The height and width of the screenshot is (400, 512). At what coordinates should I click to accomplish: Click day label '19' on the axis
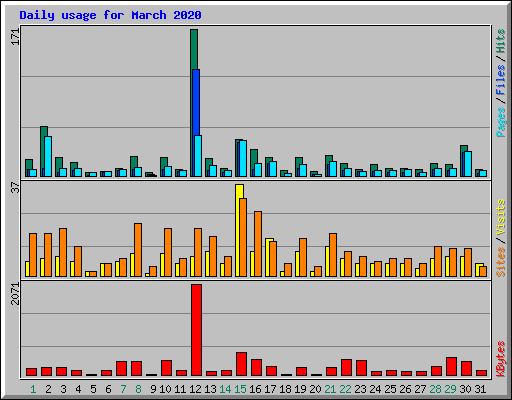pyautogui.click(x=300, y=389)
